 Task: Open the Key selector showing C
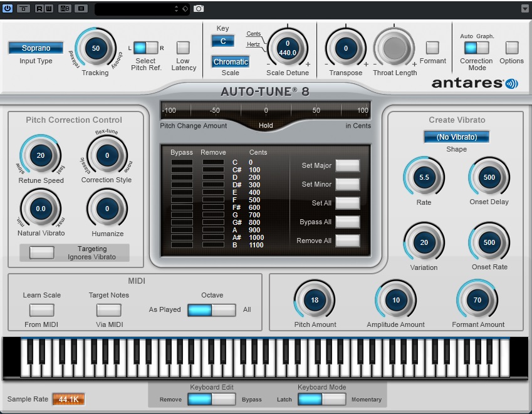point(222,41)
